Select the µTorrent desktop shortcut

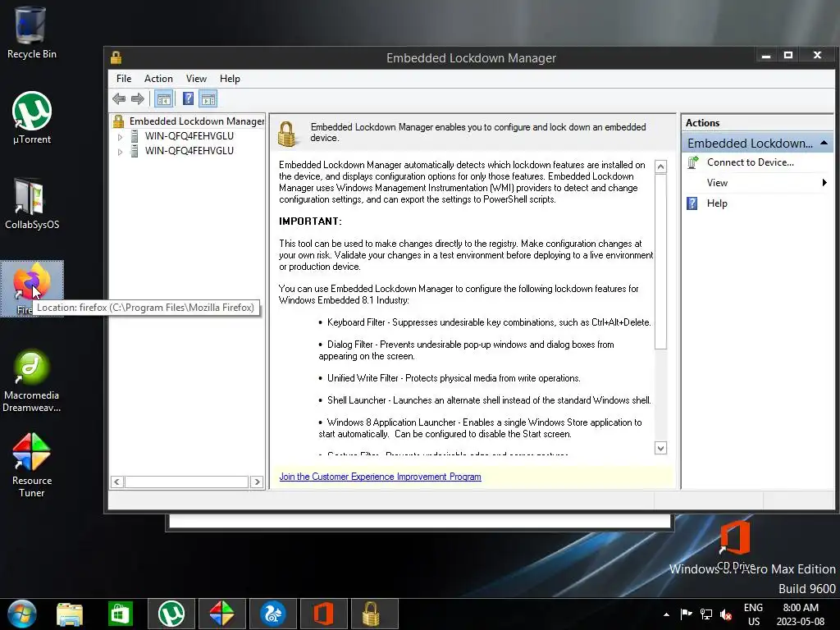click(x=32, y=118)
